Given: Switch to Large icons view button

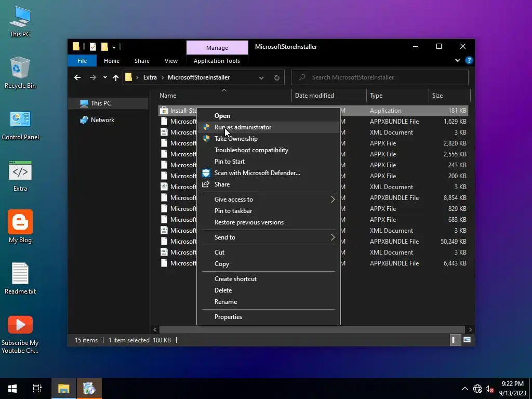Looking at the screenshot, I should 467,340.
